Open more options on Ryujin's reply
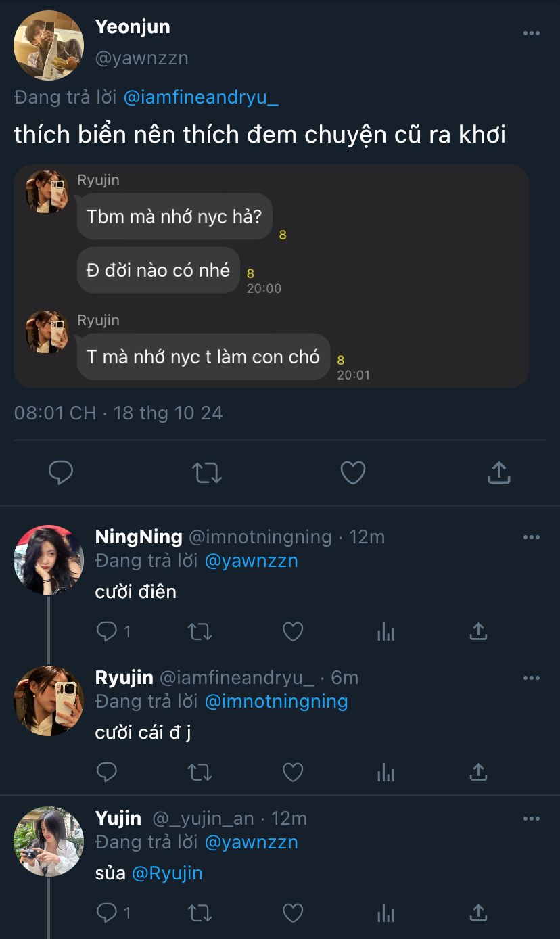Screen dimensions: 560x939 pos(532,678)
